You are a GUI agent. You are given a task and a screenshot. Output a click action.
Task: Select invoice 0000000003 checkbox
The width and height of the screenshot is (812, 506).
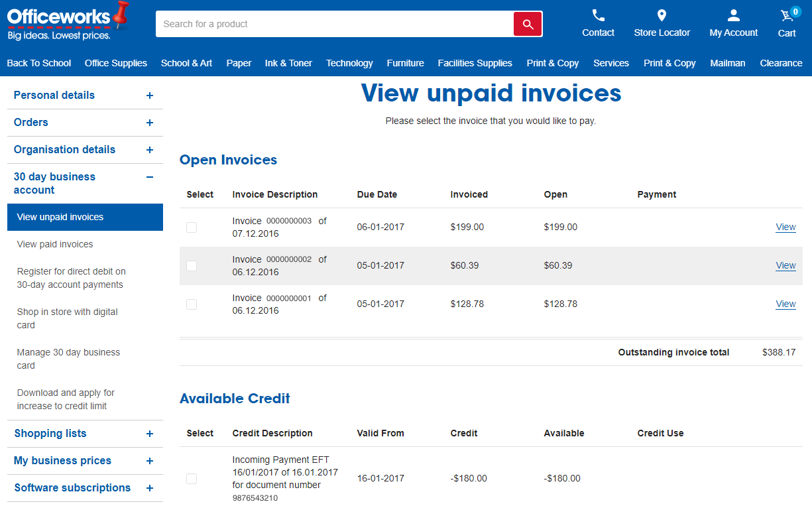192,227
